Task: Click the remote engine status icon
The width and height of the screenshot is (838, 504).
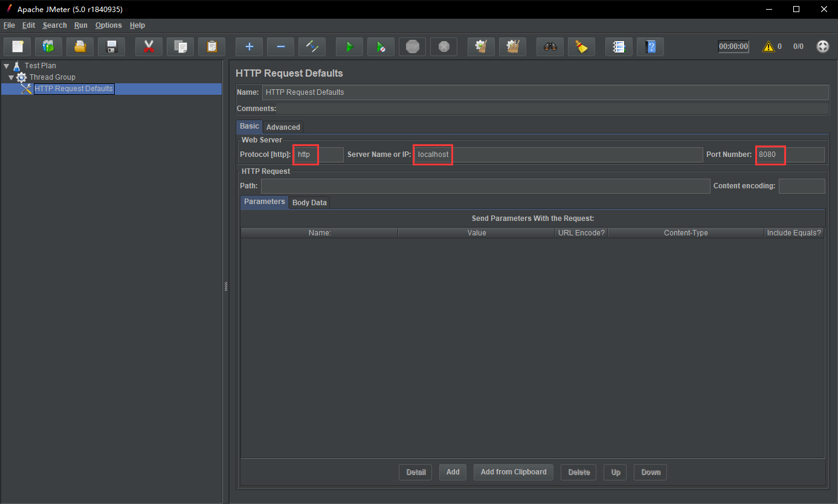Action: tap(823, 46)
